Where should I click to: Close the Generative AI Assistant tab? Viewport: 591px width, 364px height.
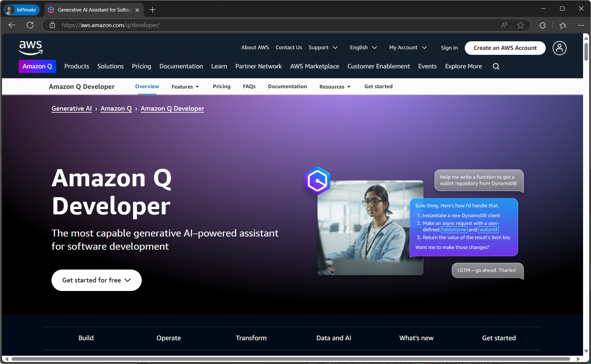[137, 10]
